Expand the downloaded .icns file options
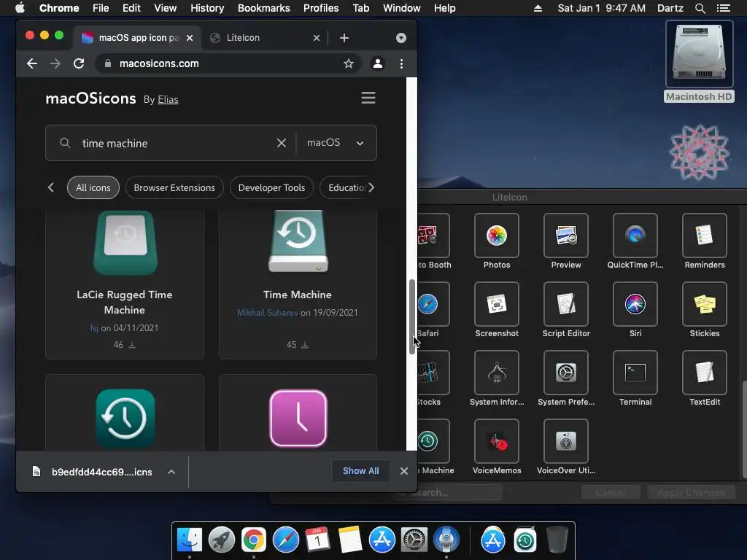 171,472
